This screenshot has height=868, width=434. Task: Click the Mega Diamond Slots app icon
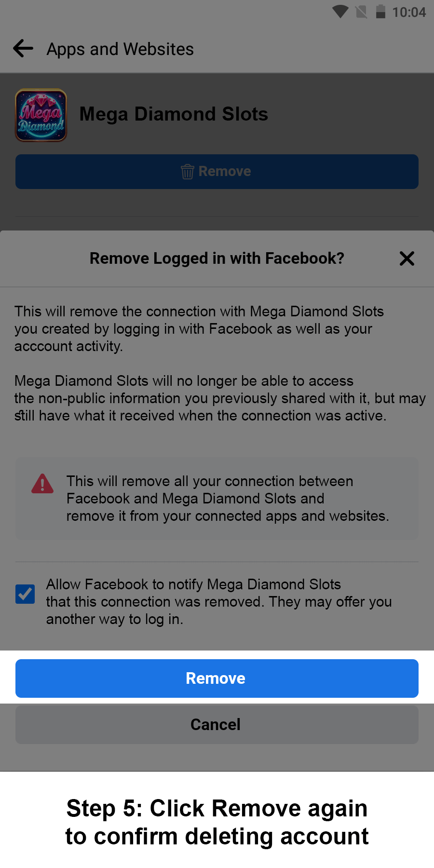click(x=41, y=115)
